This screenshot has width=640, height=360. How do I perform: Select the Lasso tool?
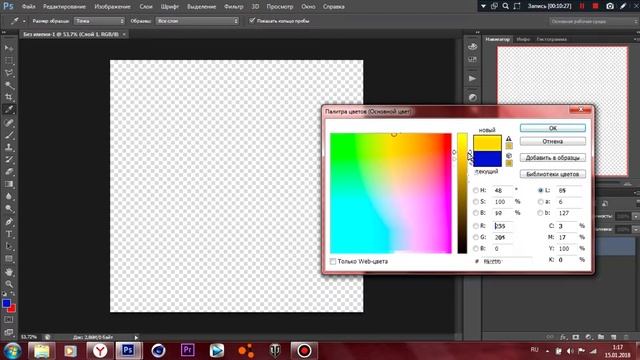[9, 73]
